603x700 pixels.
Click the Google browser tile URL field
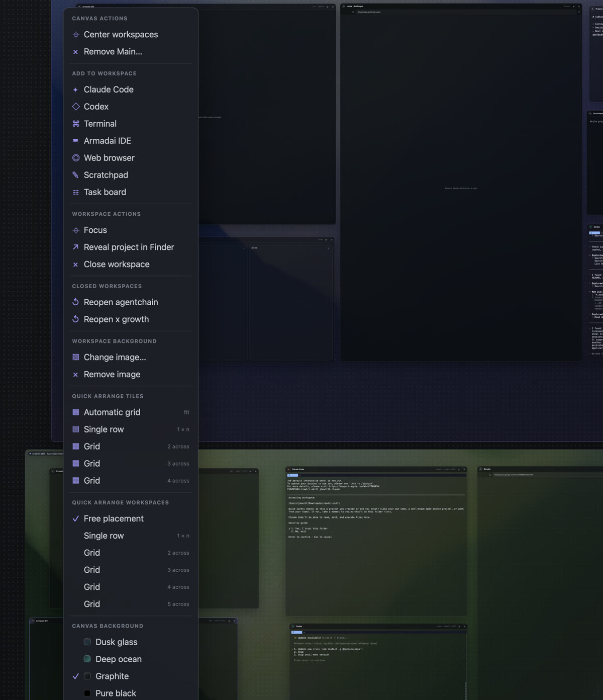(x=548, y=475)
